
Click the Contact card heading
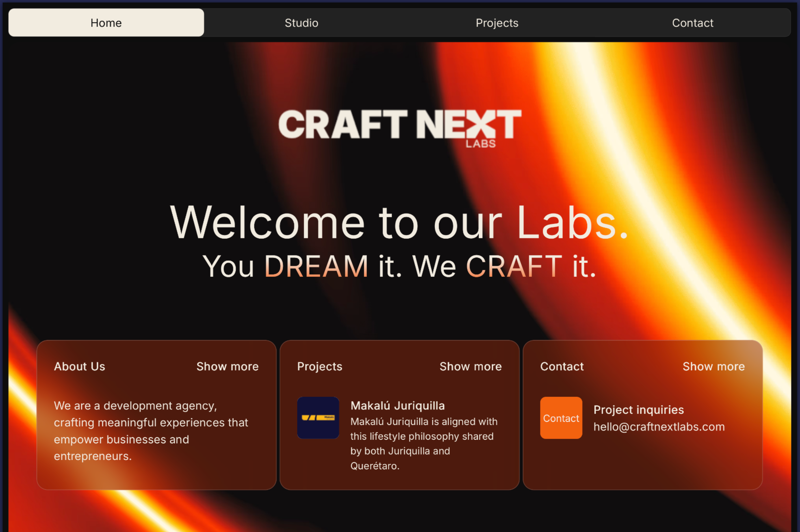pos(562,366)
